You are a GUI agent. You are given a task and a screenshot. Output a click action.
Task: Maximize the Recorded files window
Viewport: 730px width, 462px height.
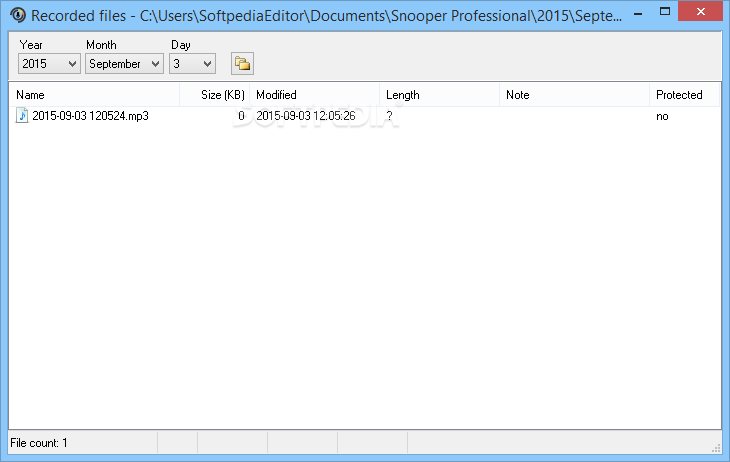(665, 12)
